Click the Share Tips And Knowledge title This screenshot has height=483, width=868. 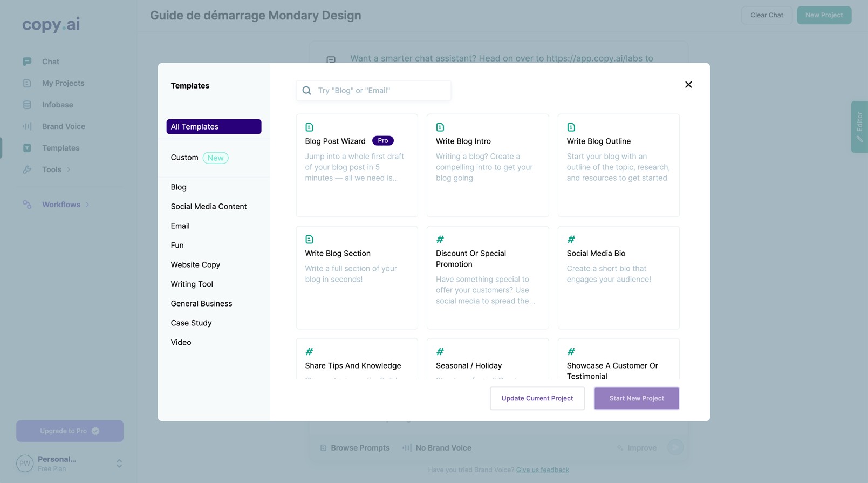point(353,366)
